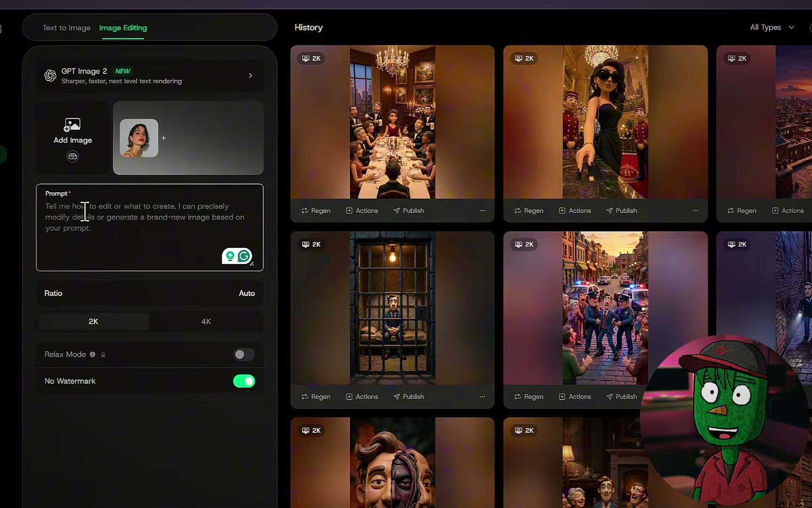This screenshot has width=812, height=508.
Task: Regenerate the dinner party image
Action: click(x=316, y=211)
